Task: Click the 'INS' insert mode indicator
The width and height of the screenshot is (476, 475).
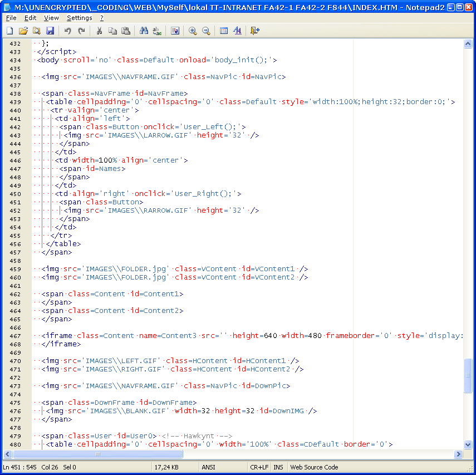Action: click(278, 467)
